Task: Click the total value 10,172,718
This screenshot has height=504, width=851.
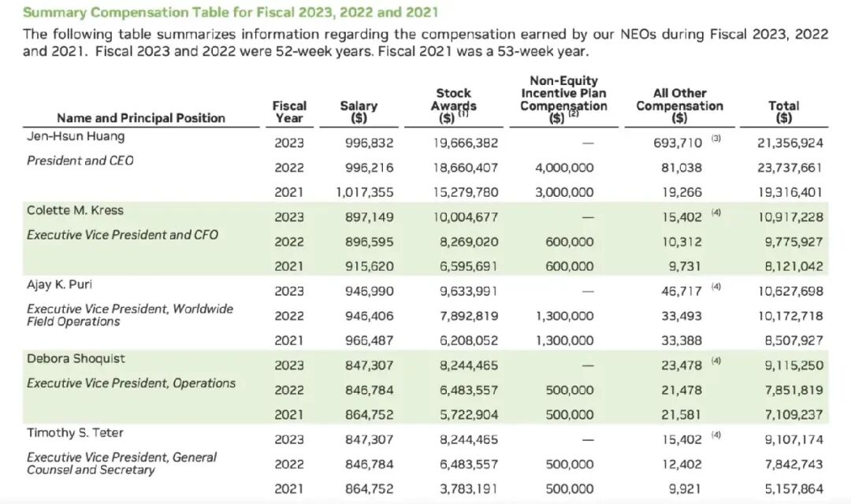Action: [790, 316]
